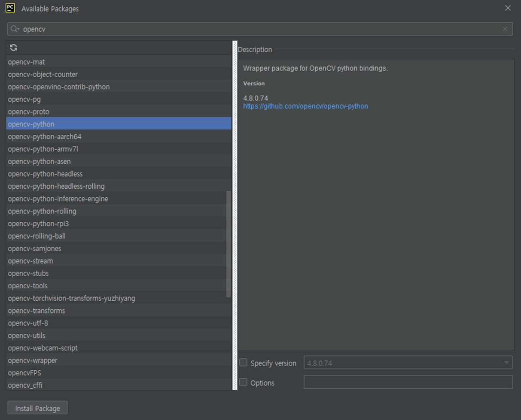Screen dimensions: 521x420
Task: Click the opencv search input field
Action: 260,29
